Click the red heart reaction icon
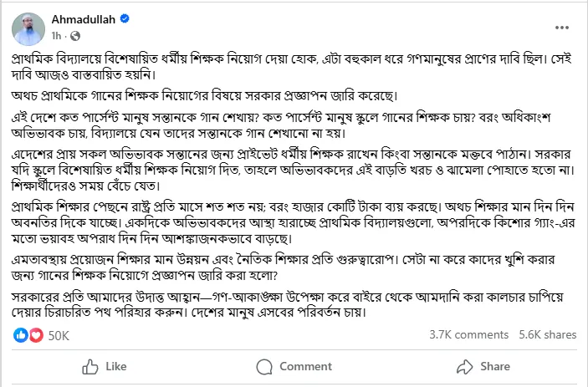The width and height of the screenshot is (588, 387). point(36,335)
